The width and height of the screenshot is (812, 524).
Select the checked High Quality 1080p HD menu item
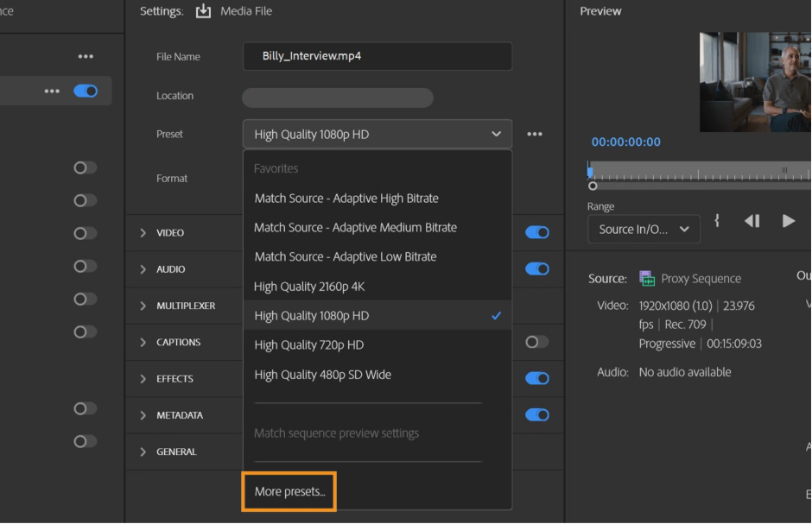point(377,316)
